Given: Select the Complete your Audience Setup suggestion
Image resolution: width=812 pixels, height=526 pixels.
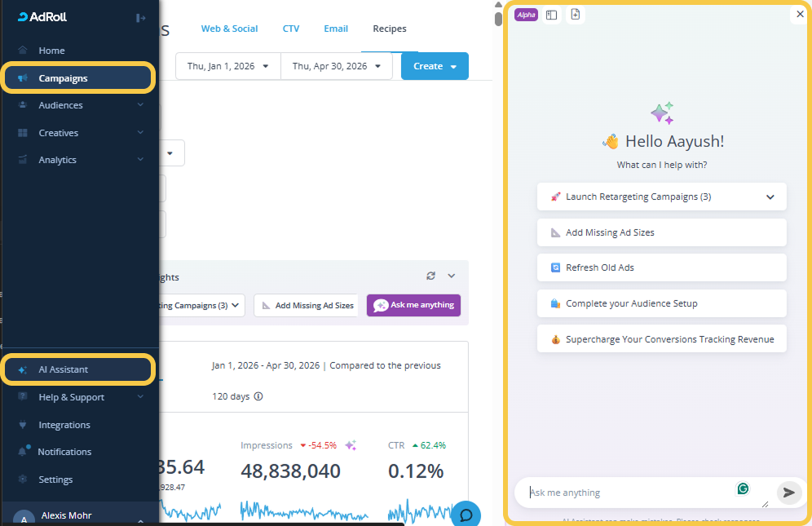Looking at the screenshot, I should coord(662,303).
